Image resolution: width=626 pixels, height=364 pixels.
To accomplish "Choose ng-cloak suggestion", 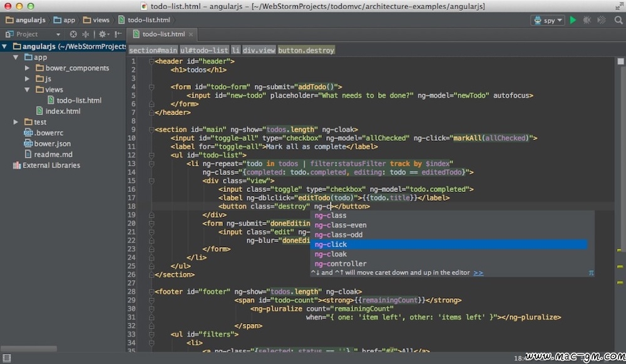I will pos(449,254).
